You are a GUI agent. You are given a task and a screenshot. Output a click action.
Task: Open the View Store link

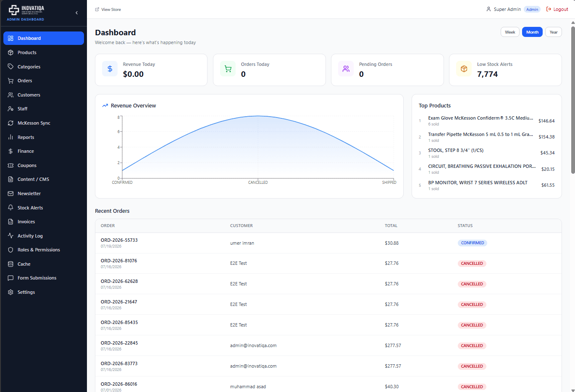pos(108,9)
